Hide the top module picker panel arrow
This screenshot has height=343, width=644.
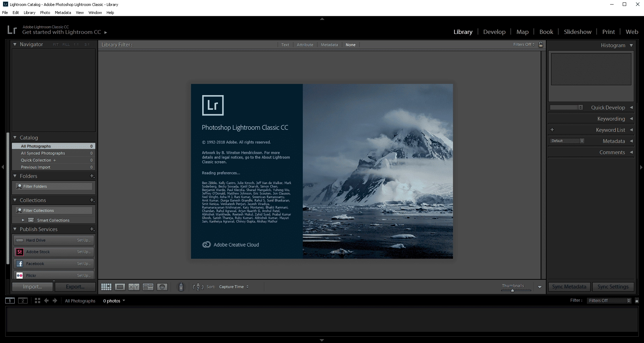[x=322, y=19]
